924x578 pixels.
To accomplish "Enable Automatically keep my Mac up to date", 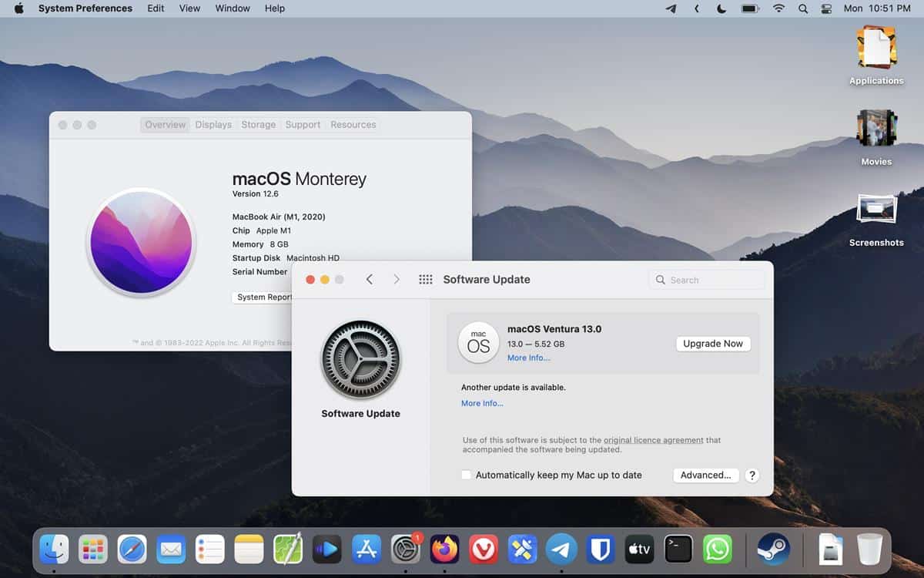I will pos(466,476).
